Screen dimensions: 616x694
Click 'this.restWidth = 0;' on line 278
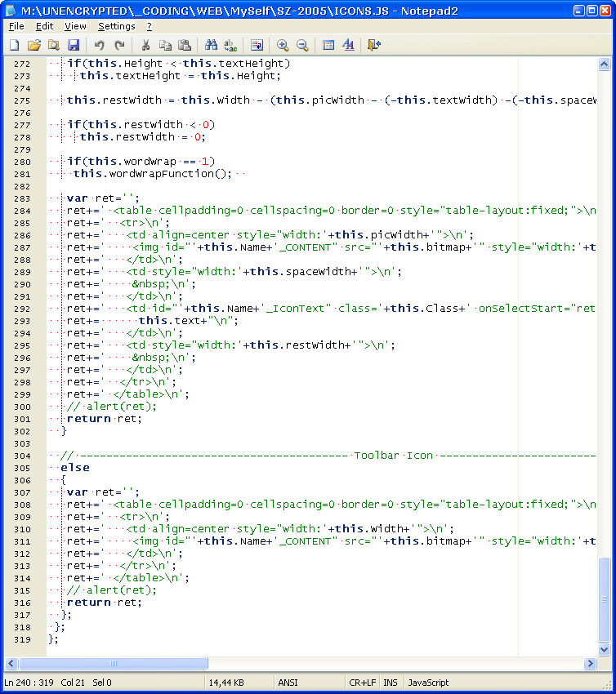tap(143, 137)
